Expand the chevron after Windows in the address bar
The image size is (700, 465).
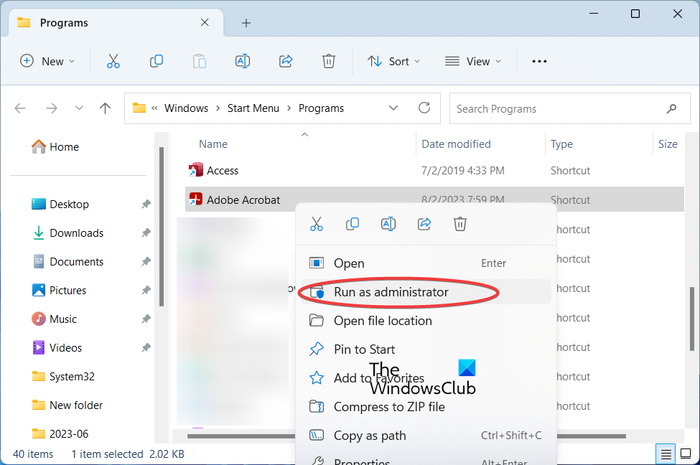(218, 108)
